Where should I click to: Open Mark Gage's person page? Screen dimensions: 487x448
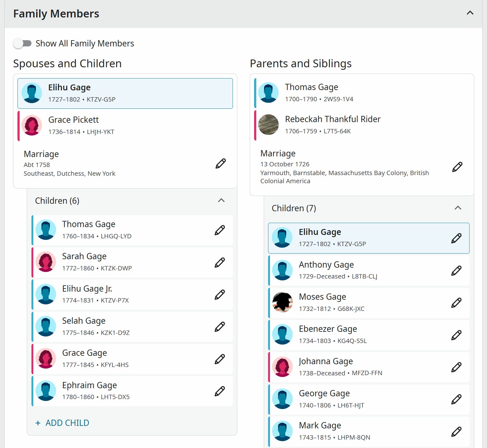pyautogui.click(x=320, y=425)
